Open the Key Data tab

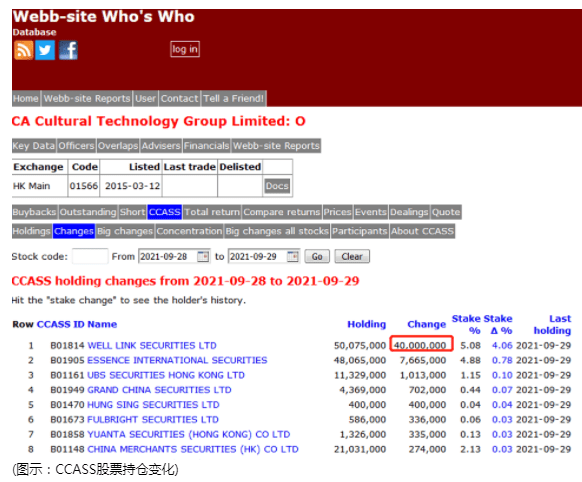pos(34,145)
